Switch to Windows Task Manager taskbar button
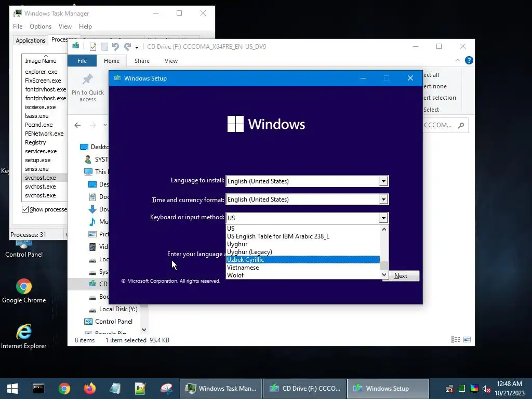The width and height of the screenshot is (532, 399). (x=220, y=389)
